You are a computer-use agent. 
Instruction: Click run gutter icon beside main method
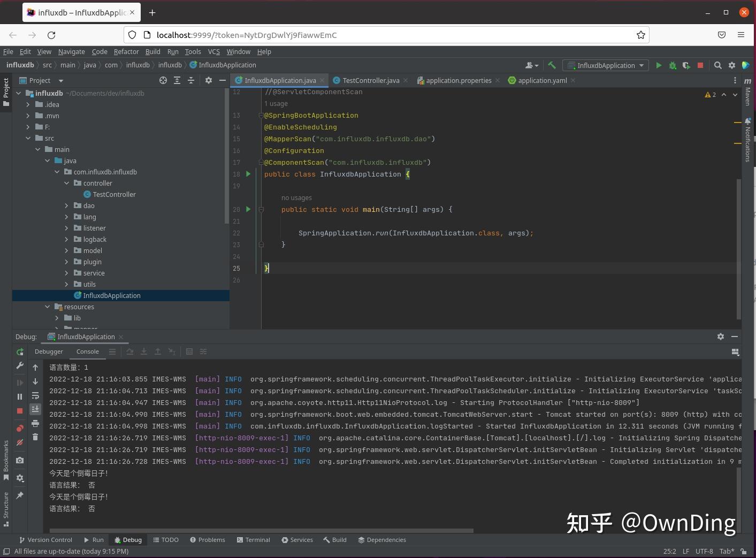point(248,209)
